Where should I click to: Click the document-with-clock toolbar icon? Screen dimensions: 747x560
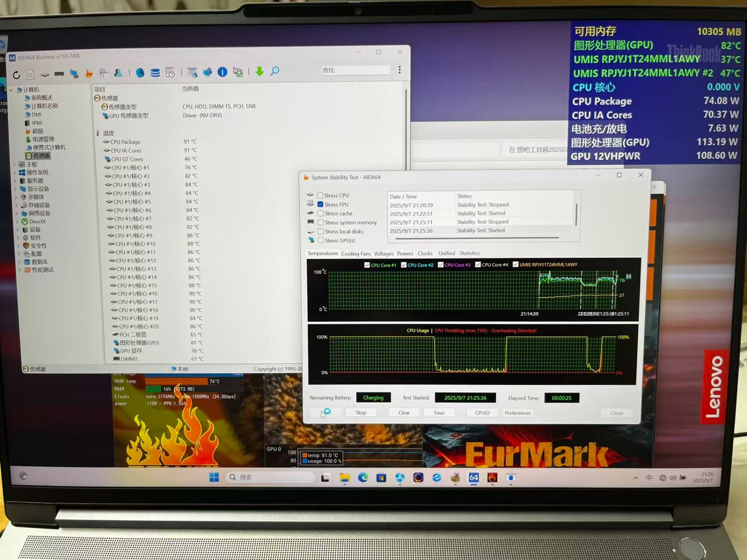(170, 72)
